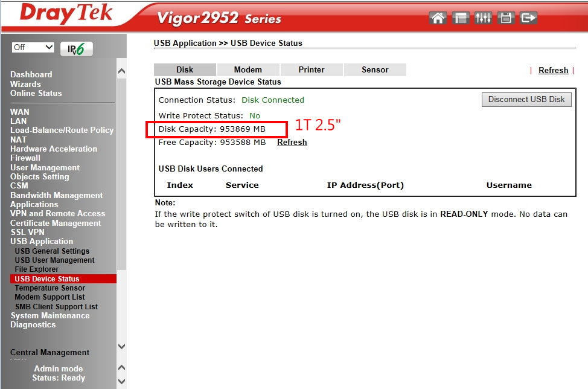Open Modem Support List
The image size is (588, 389).
(x=50, y=297)
